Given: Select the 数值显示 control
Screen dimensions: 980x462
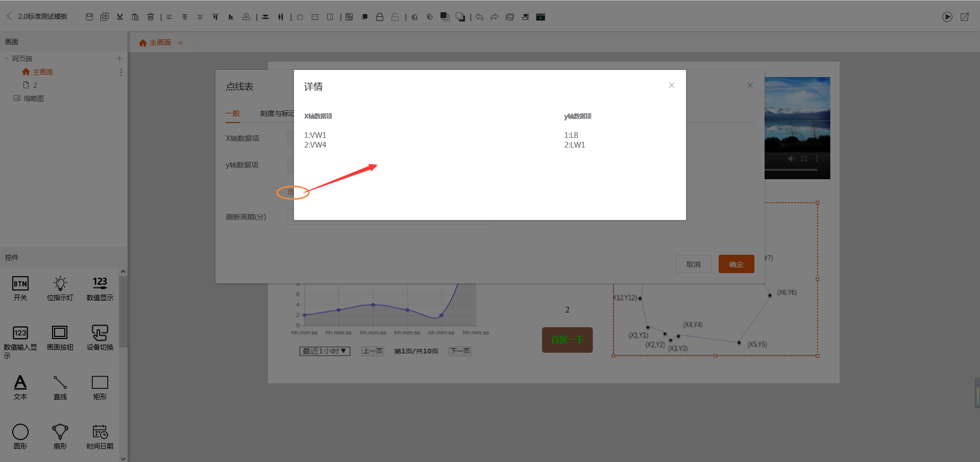Looking at the screenshot, I should [x=100, y=288].
